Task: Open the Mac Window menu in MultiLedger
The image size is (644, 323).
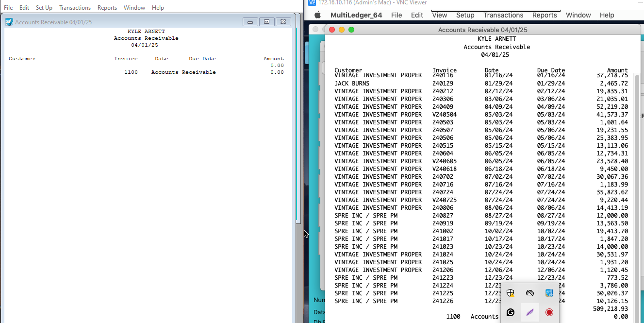Action: [x=578, y=15]
